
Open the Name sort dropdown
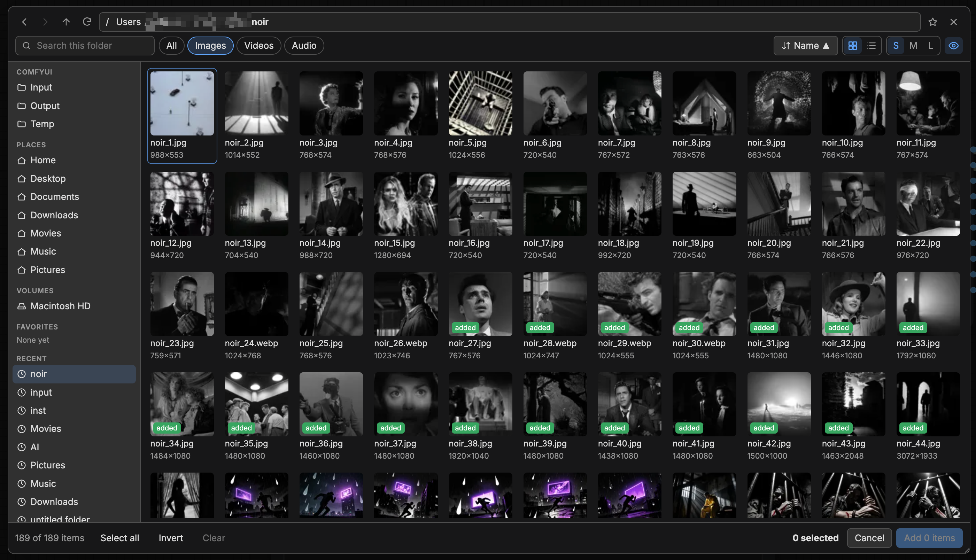tap(805, 46)
